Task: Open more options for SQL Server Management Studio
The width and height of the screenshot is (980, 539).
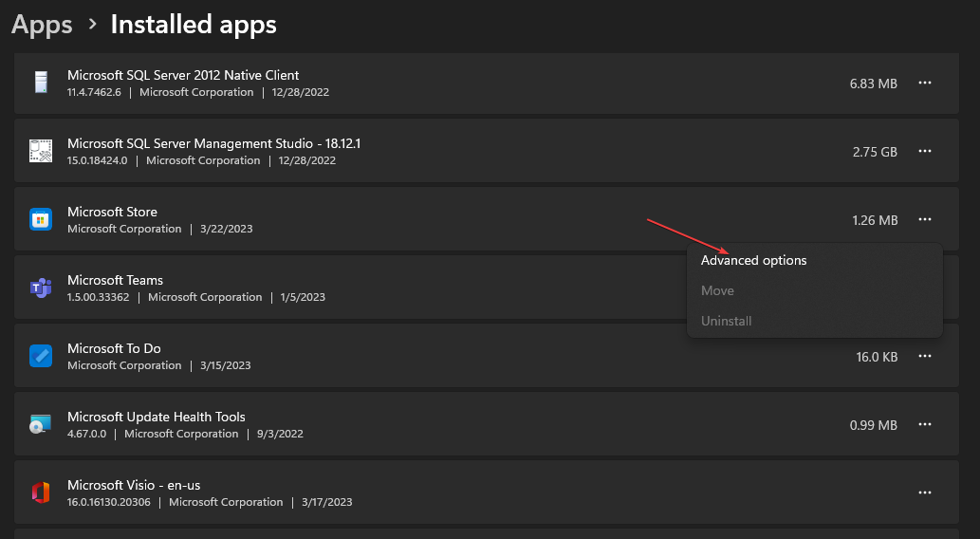Action: 924,151
